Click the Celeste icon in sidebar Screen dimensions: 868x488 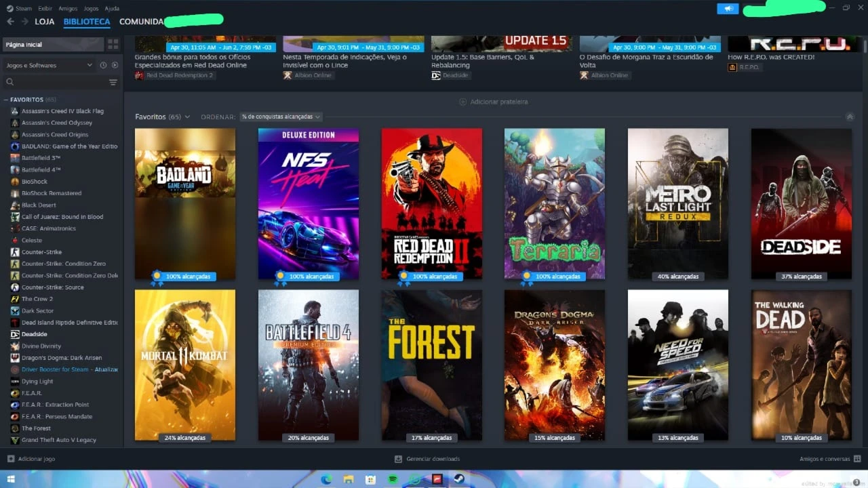15,240
